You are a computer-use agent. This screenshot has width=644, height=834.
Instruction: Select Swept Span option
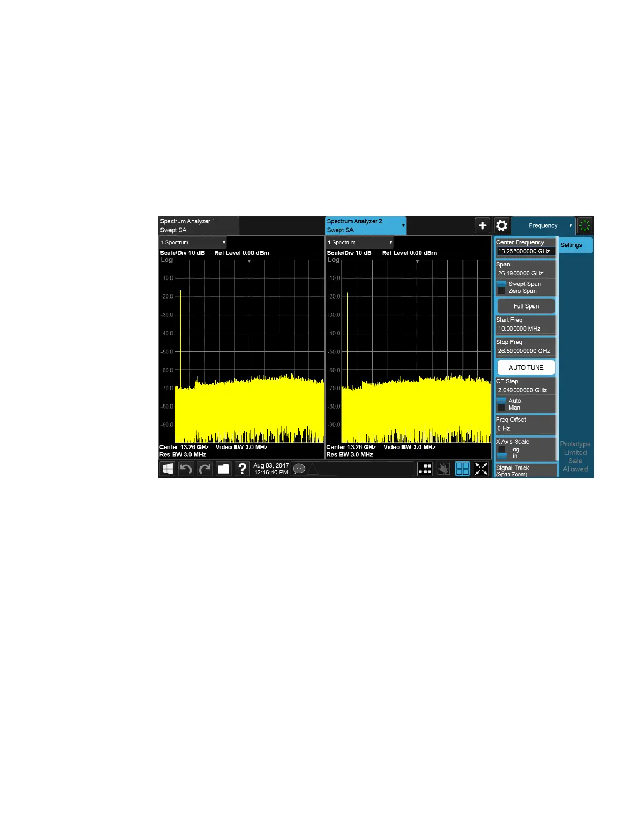[x=519, y=284]
